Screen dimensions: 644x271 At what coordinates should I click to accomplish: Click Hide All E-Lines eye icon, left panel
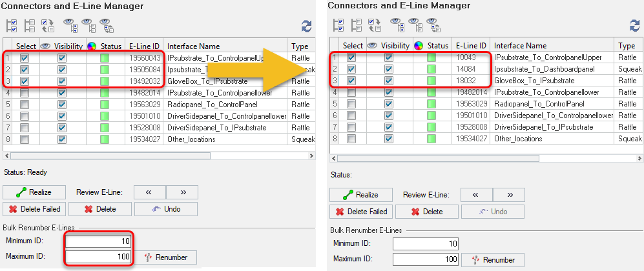(x=89, y=25)
